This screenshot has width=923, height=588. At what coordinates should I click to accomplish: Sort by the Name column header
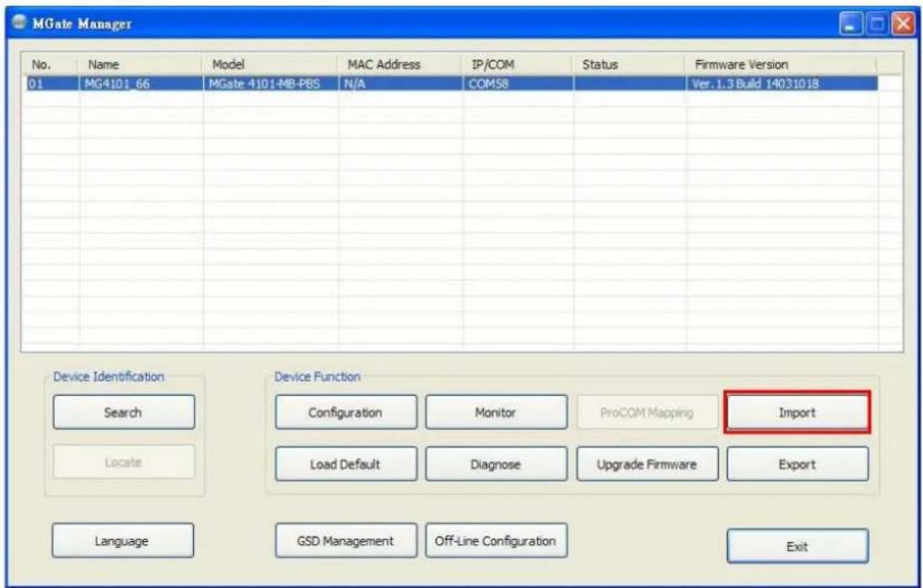[140, 64]
